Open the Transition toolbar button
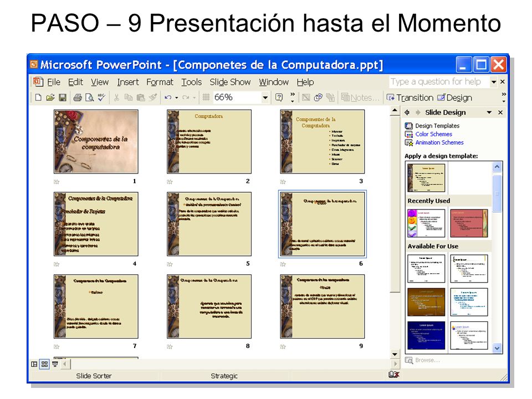The image size is (532, 399). [410, 98]
